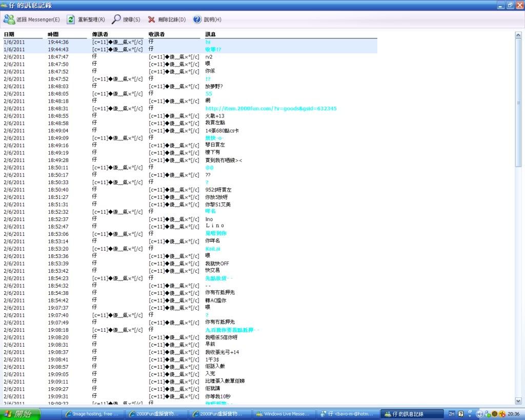525x420 pixels.
Task: Click the 搜尋 magnifying glass icon
Action: (x=116, y=19)
